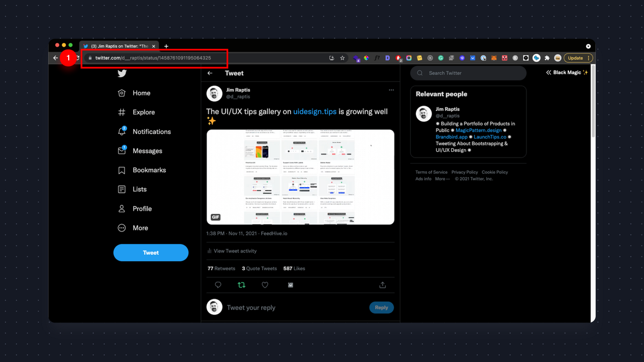Open the Home page in sidebar
The height and width of the screenshot is (362, 644).
(134, 93)
